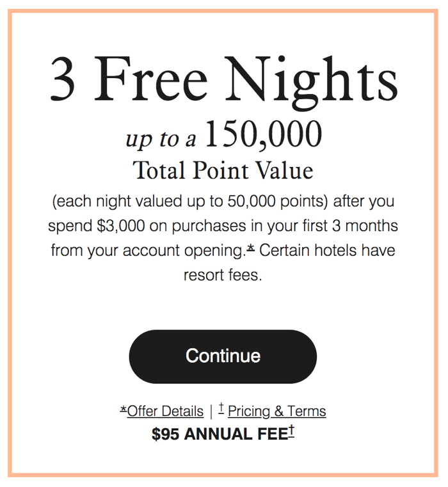
Task: Click the peach border of the offer card
Action: point(223,11)
